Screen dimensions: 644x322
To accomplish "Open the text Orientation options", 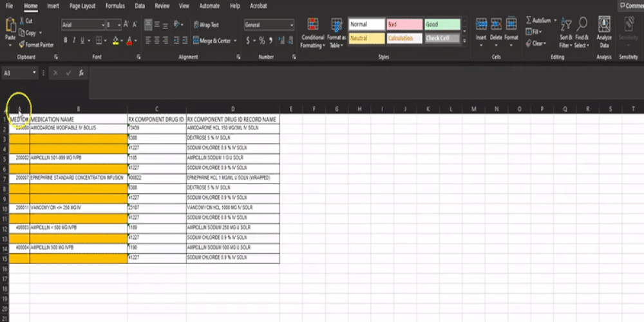I will 178,24.
